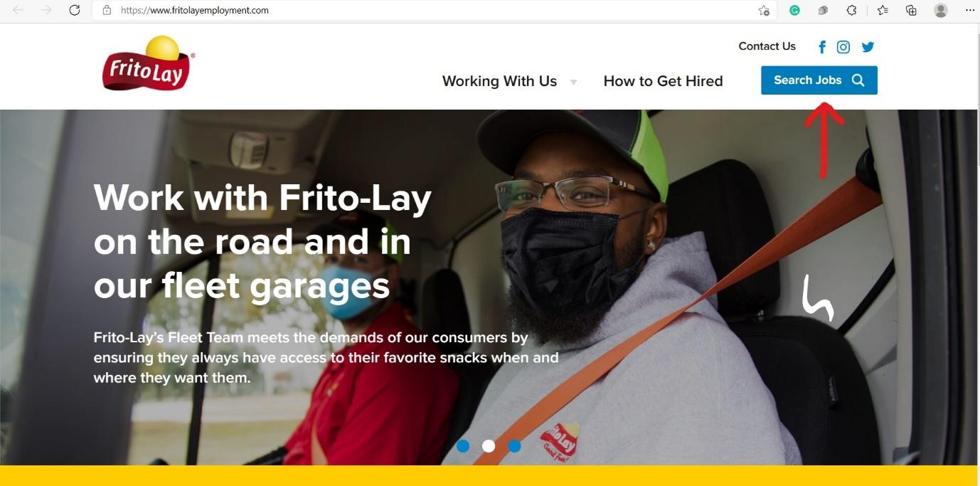
Task: Expand Working With Us dropdown arrow
Action: 573,83
